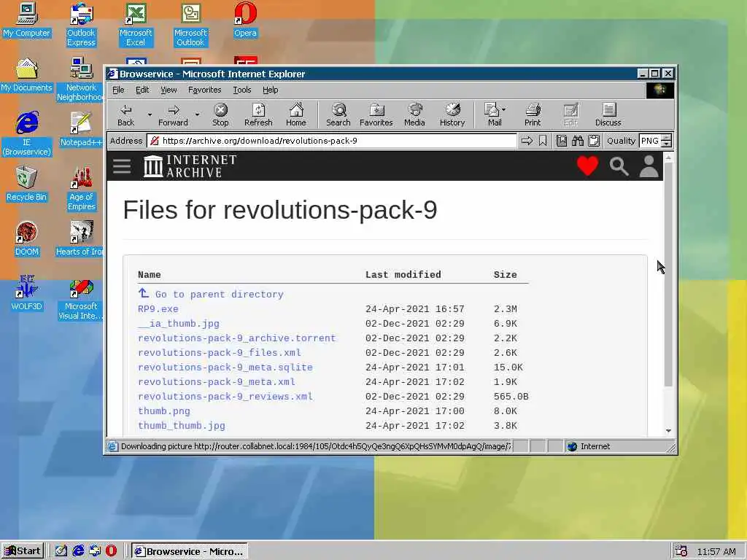Go to the Home page
Screen dimensions: 747x560
(x=296, y=114)
